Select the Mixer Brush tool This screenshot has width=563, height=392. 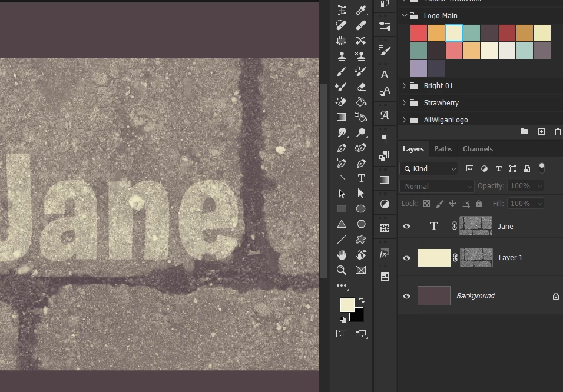[341, 87]
